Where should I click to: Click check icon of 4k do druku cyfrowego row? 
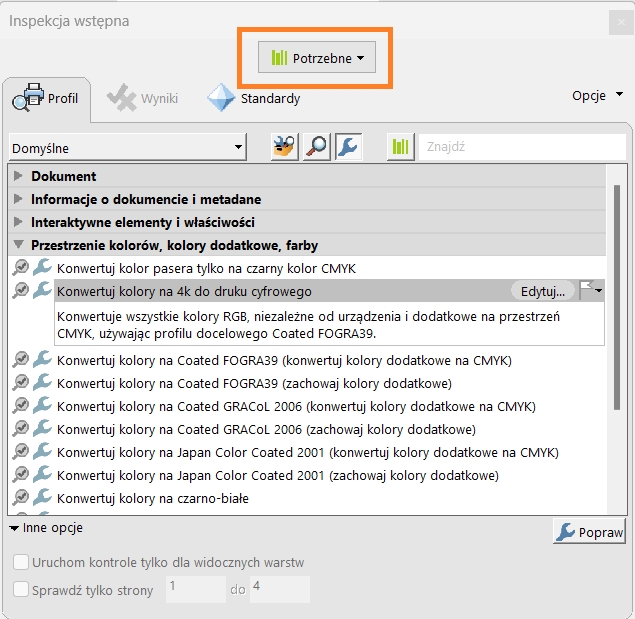(21, 290)
